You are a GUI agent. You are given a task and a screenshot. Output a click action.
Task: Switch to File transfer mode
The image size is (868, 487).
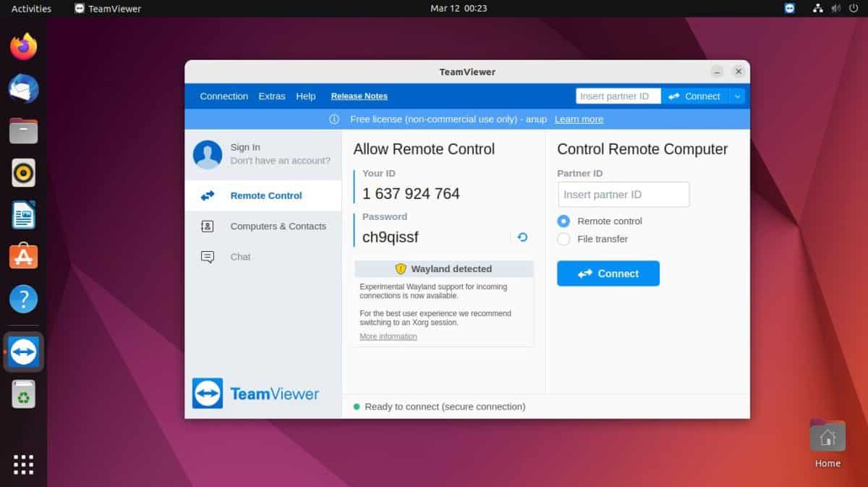pyautogui.click(x=563, y=239)
